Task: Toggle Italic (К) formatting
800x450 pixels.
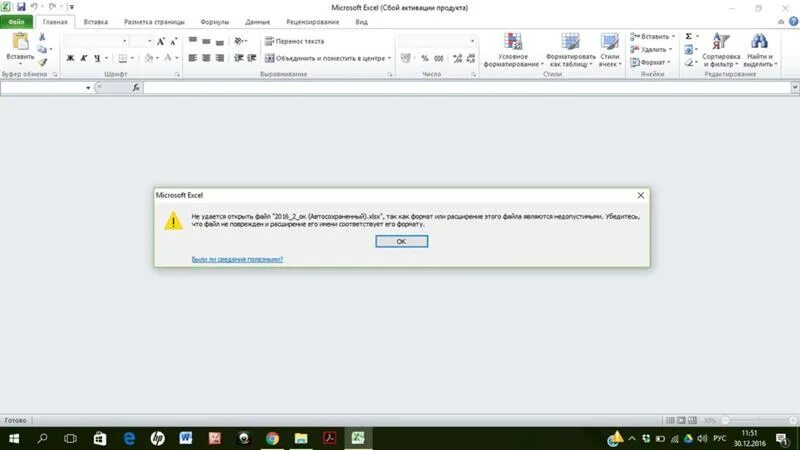Action: (x=84, y=58)
